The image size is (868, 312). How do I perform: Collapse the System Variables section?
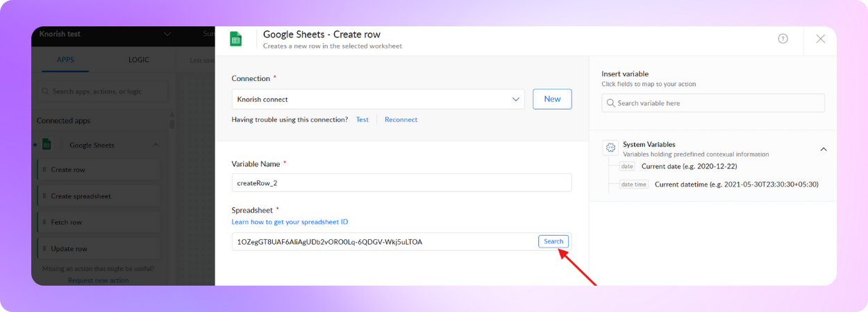pyautogui.click(x=824, y=149)
